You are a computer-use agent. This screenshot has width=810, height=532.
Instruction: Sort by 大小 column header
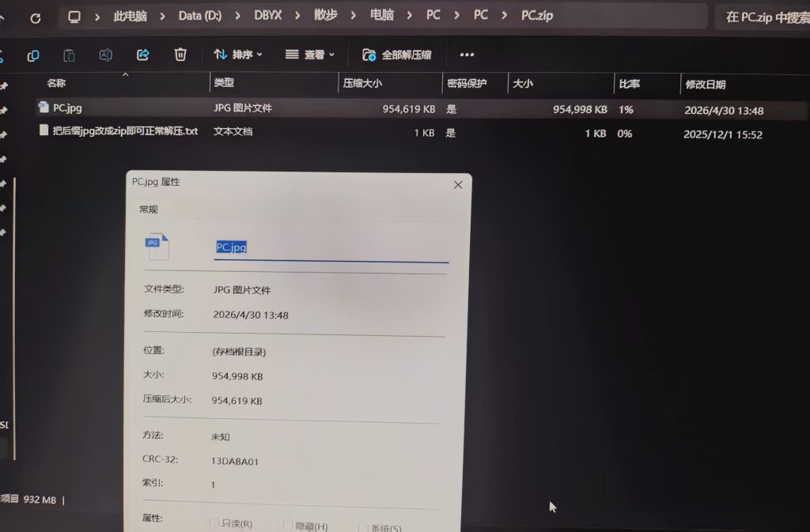pyautogui.click(x=523, y=84)
